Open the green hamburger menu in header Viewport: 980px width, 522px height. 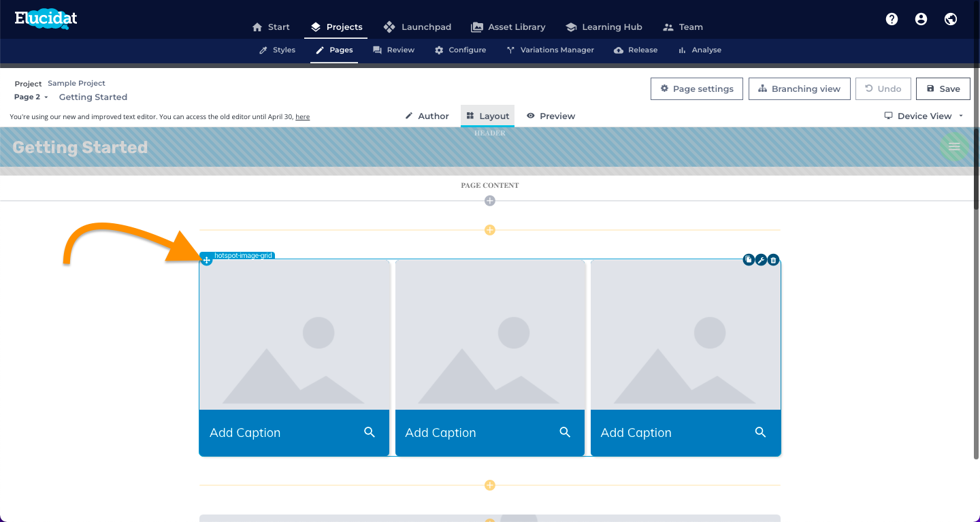954,146
